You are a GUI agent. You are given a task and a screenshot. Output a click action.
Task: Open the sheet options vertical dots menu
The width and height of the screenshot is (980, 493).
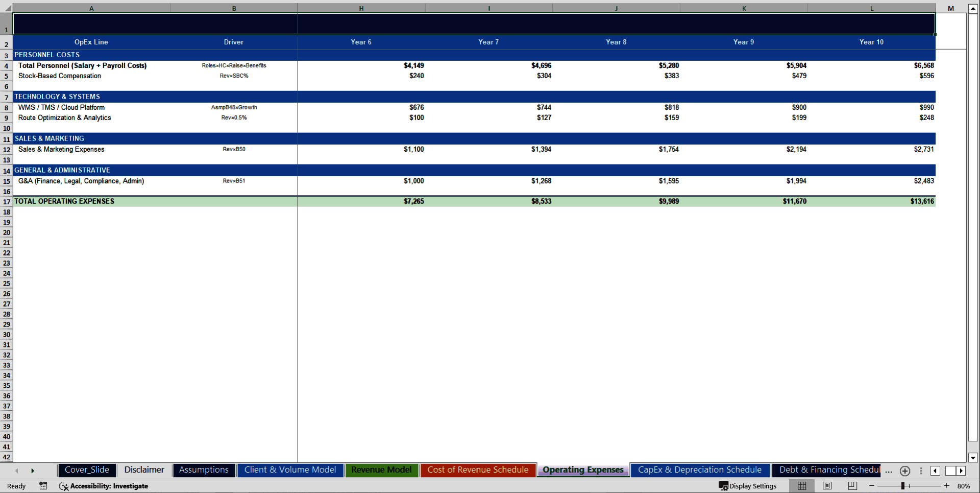click(x=921, y=471)
